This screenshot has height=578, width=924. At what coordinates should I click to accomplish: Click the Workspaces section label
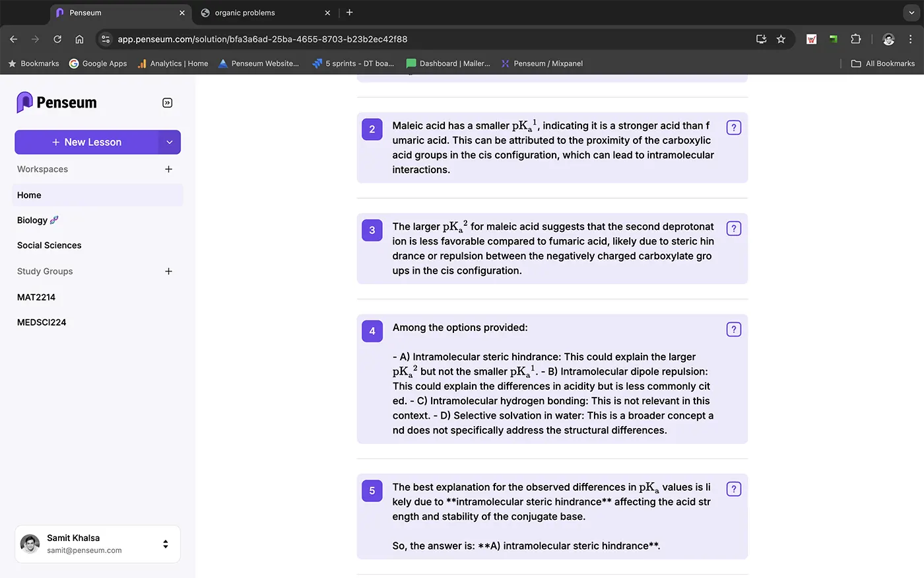click(x=42, y=169)
